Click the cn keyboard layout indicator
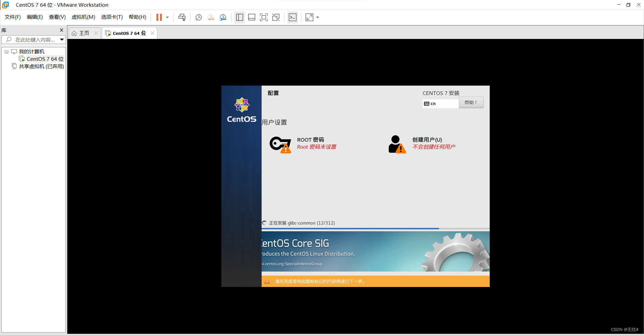 (440, 104)
